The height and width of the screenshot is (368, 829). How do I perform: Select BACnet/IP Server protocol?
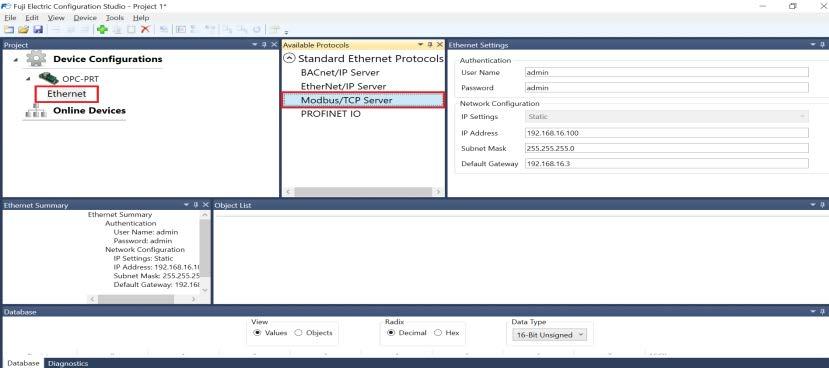(x=340, y=72)
